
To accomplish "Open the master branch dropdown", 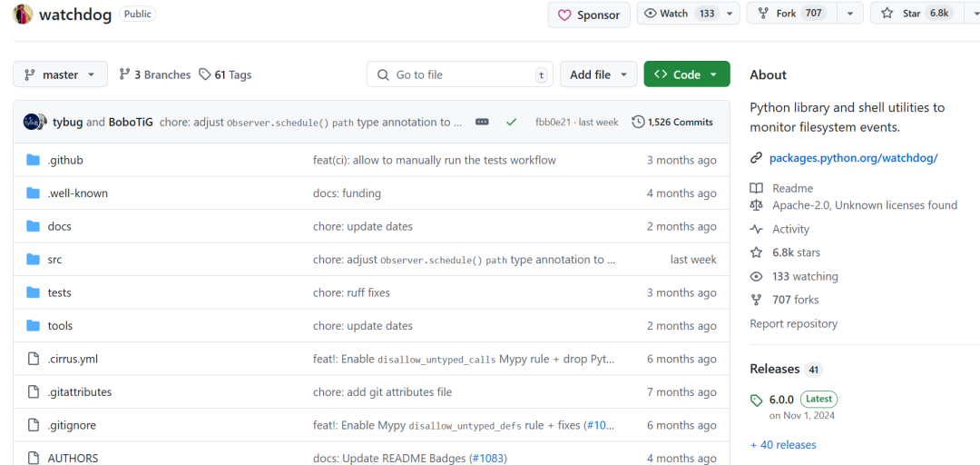I will click(60, 74).
